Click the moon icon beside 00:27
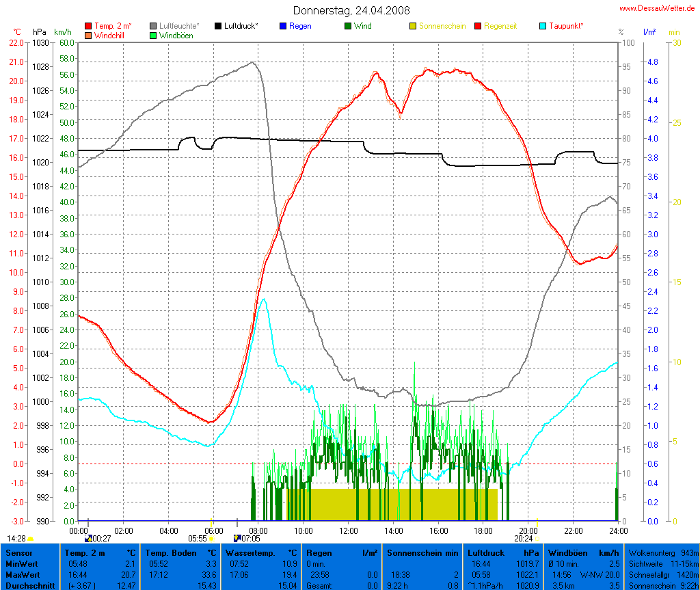 click(x=88, y=539)
